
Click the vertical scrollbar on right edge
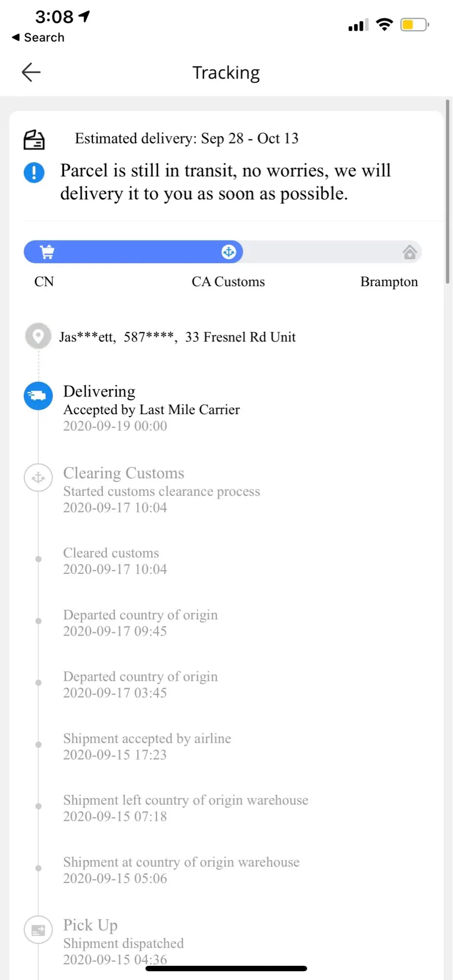point(447,191)
